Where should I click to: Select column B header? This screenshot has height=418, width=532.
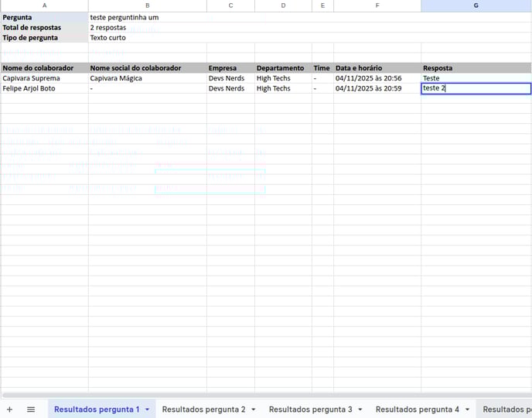pyautogui.click(x=147, y=5)
